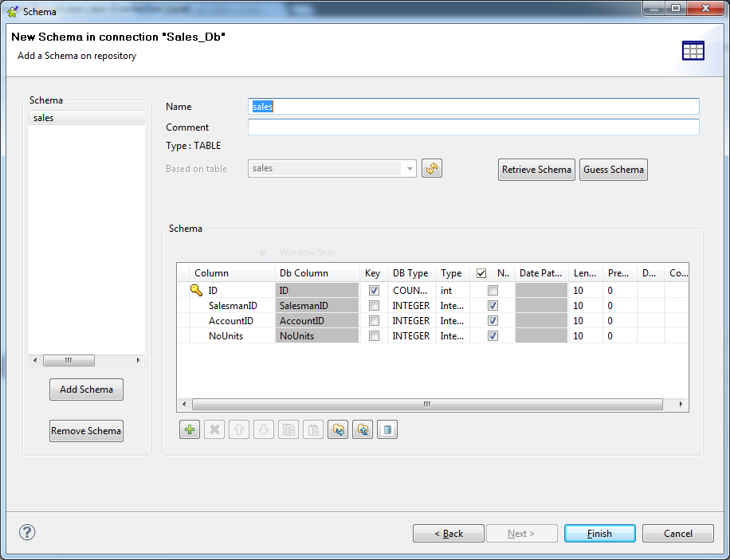Click the Comment input field
Viewport: 730px width, 560px height.
[x=473, y=127]
